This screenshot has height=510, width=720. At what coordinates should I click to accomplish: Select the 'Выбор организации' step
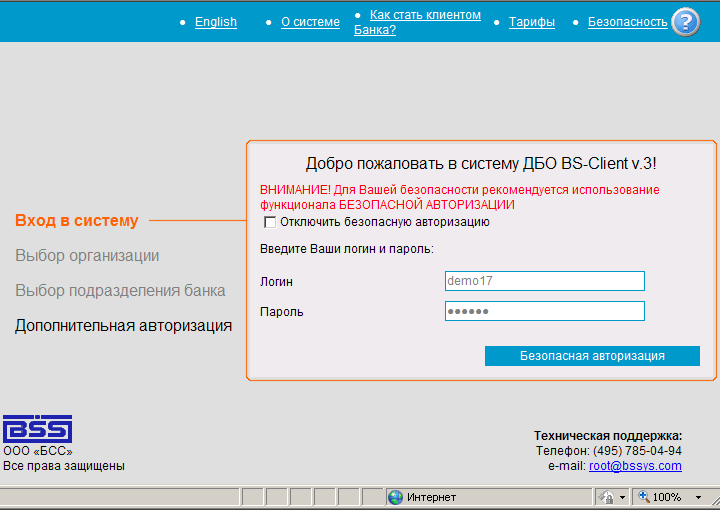tap(87, 256)
